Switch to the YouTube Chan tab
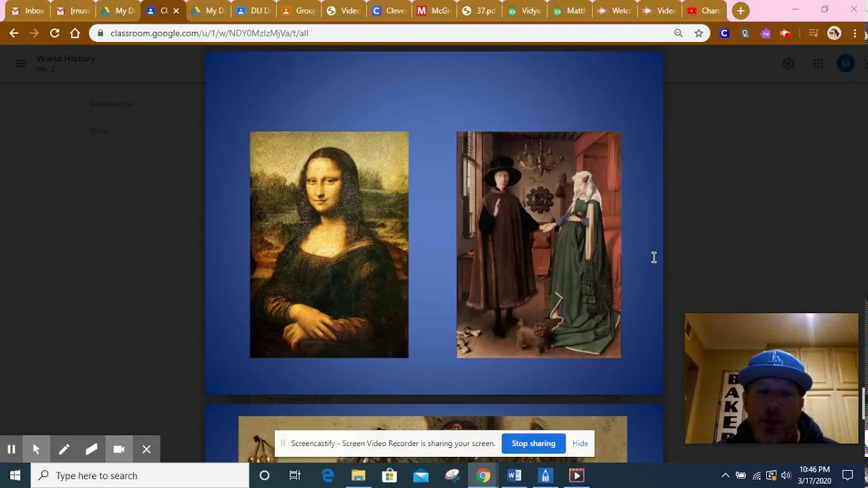The height and width of the screenshot is (488, 868). tap(704, 11)
